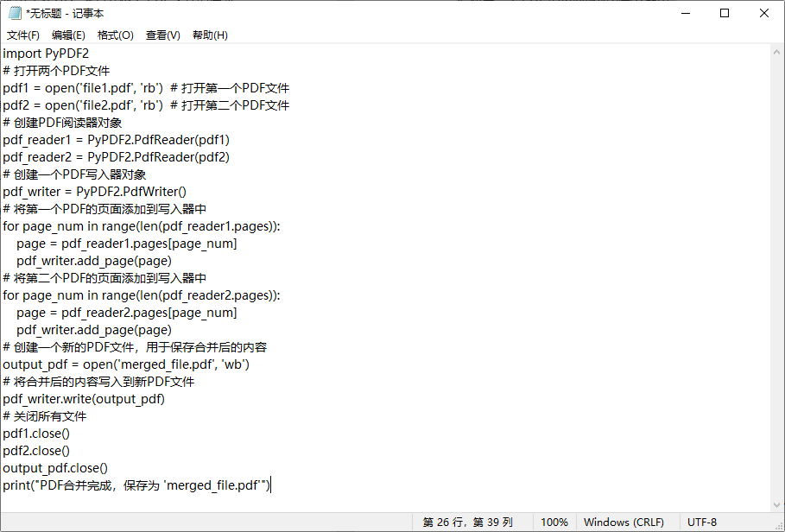785x532 pixels.
Task: Click the scrollbar up arrow
Action: click(776, 52)
